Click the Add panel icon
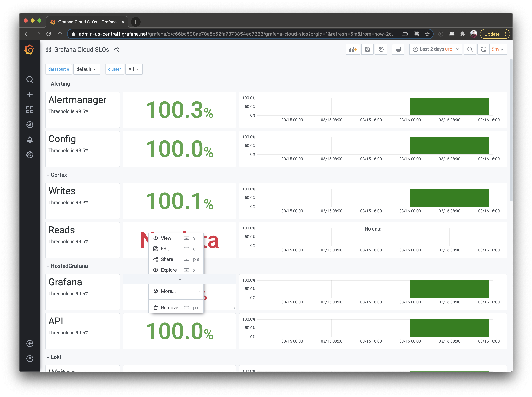The image size is (532, 397). pos(352,49)
